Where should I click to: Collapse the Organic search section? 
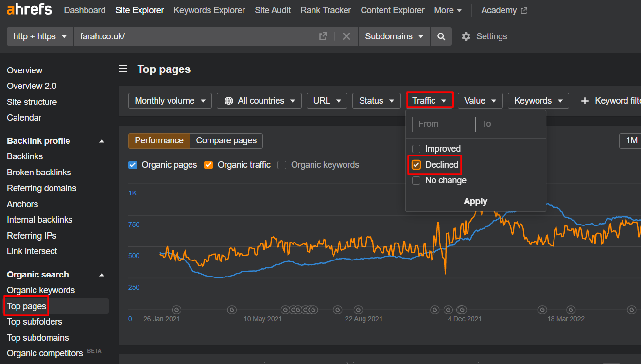point(102,275)
